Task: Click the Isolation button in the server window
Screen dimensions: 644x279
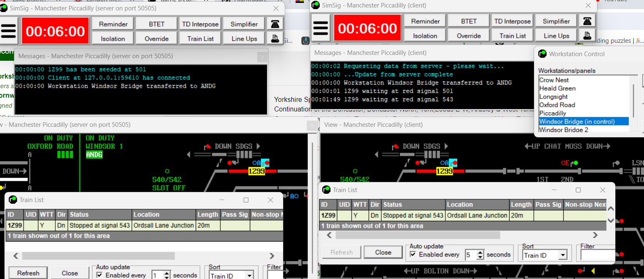Action: tap(113, 39)
